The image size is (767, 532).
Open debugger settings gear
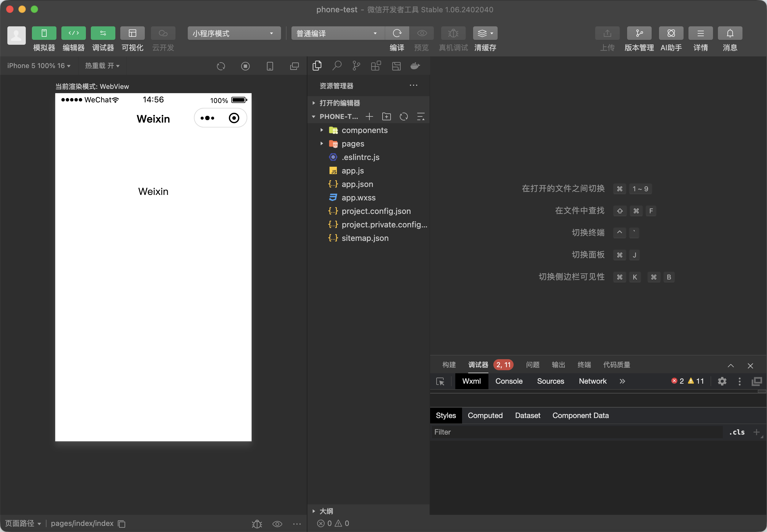coord(722,381)
